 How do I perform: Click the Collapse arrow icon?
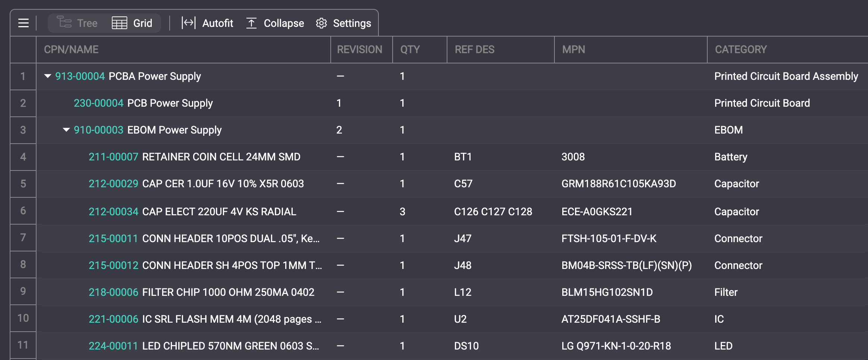coord(252,23)
